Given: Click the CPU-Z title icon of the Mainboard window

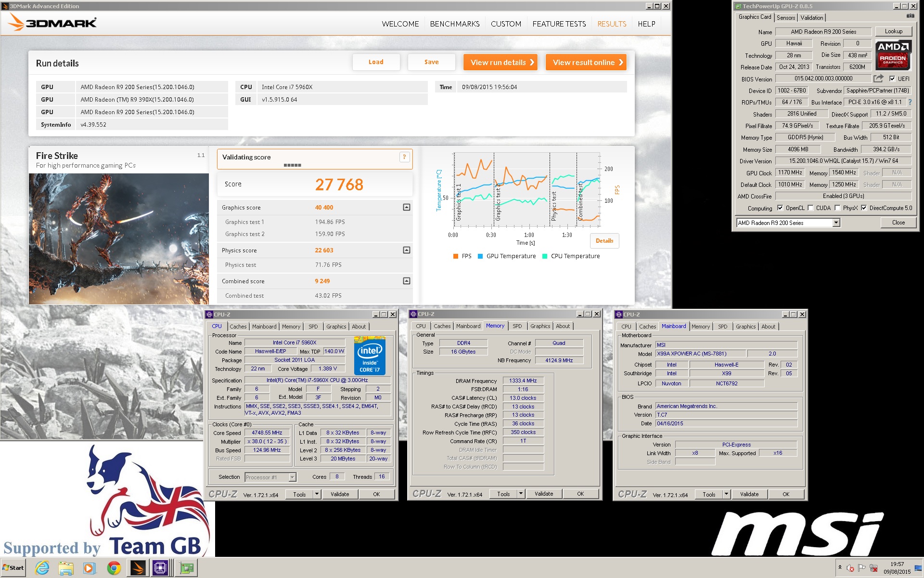Looking at the screenshot, I should (619, 314).
